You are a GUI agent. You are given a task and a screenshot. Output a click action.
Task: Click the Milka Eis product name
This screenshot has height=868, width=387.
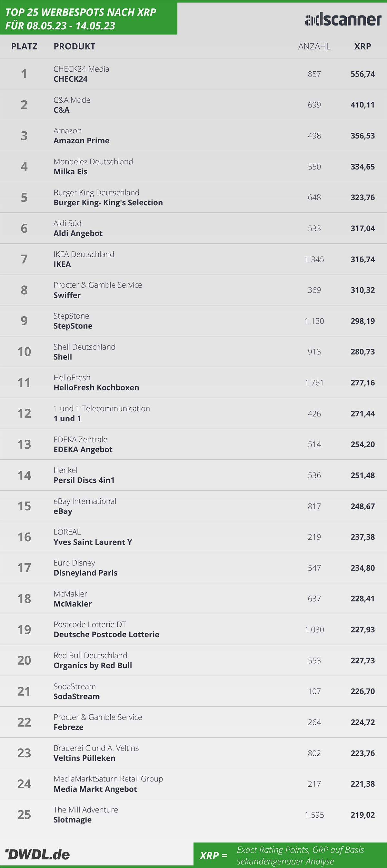(70, 171)
